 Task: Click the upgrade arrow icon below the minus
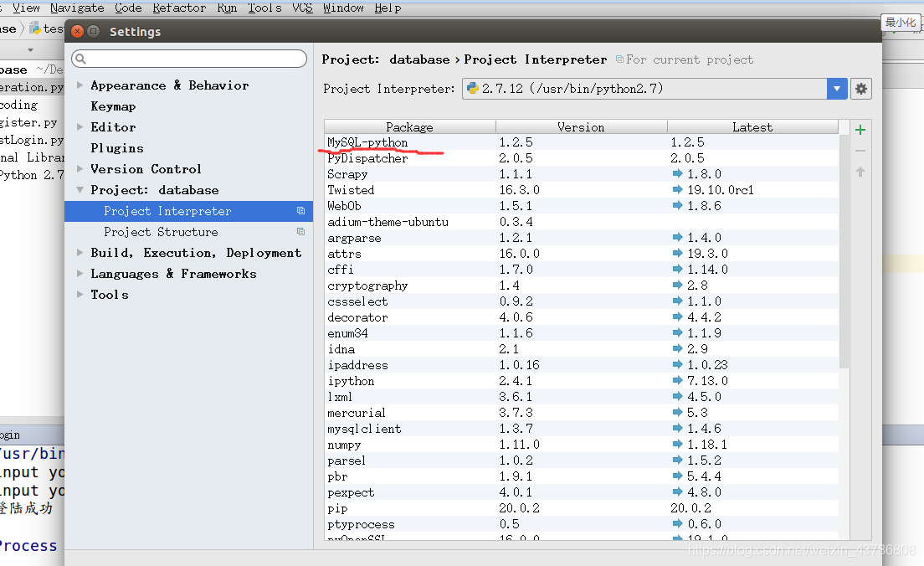860,172
